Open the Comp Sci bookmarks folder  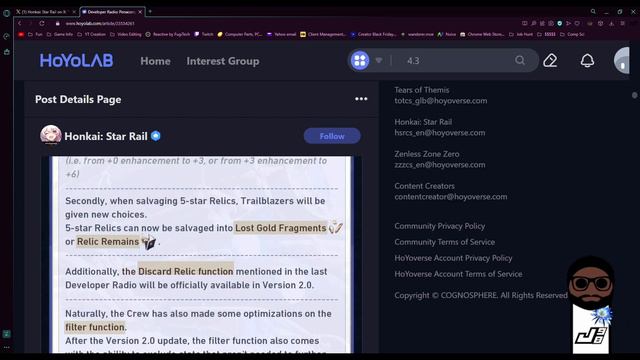pyautogui.click(x=573, y=34)
